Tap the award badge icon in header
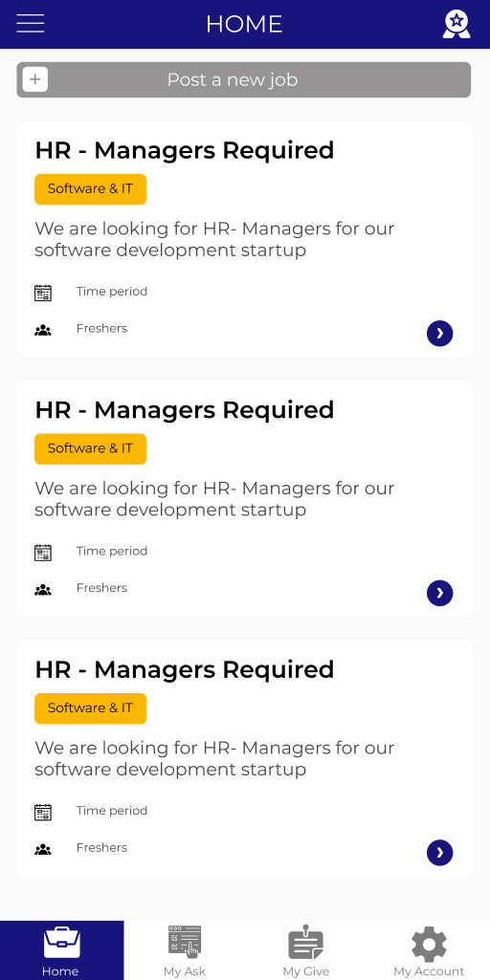This screenshot has width=490, height=980. 457,24
